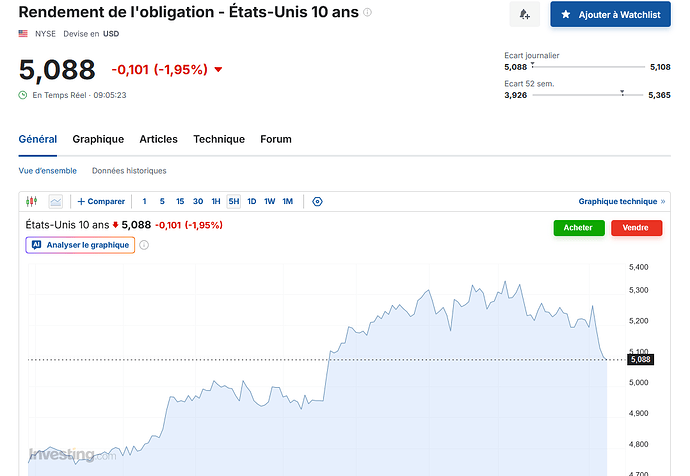The height and width of the screenshot is (476, 690).
Task: Click the 5,400 axis label
Action: (639, 267)
